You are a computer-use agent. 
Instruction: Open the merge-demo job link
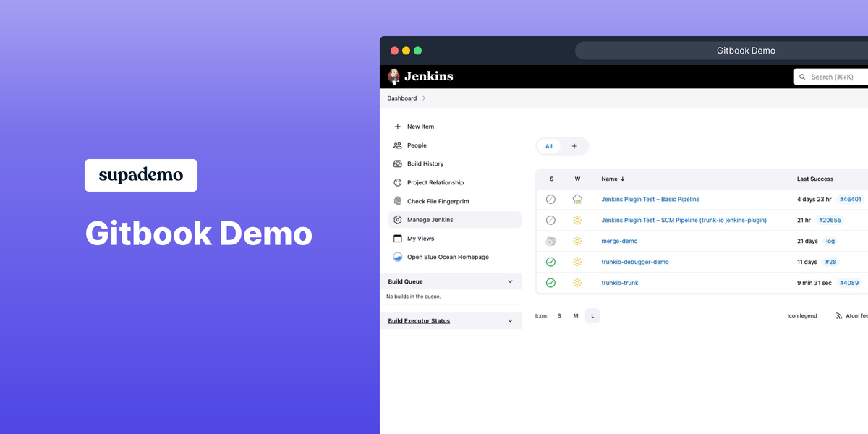click(x=619, y=241)
